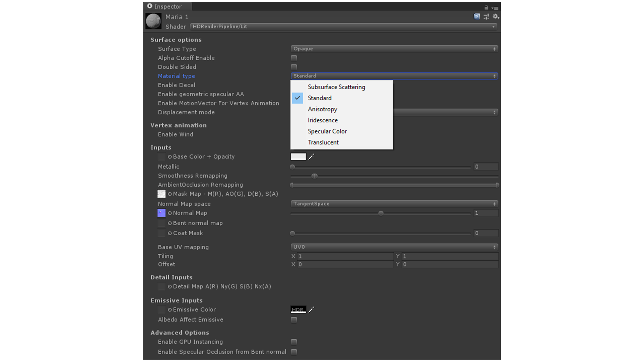The width and height of the screenshot is (644, 362).
Task: Enable Albedo Affect Emissive checkbox
Action: [x=294, y=320]
